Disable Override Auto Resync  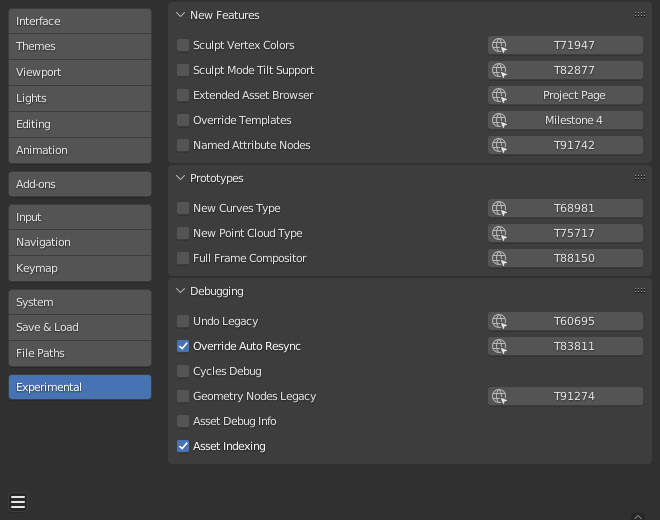(183, 346)
